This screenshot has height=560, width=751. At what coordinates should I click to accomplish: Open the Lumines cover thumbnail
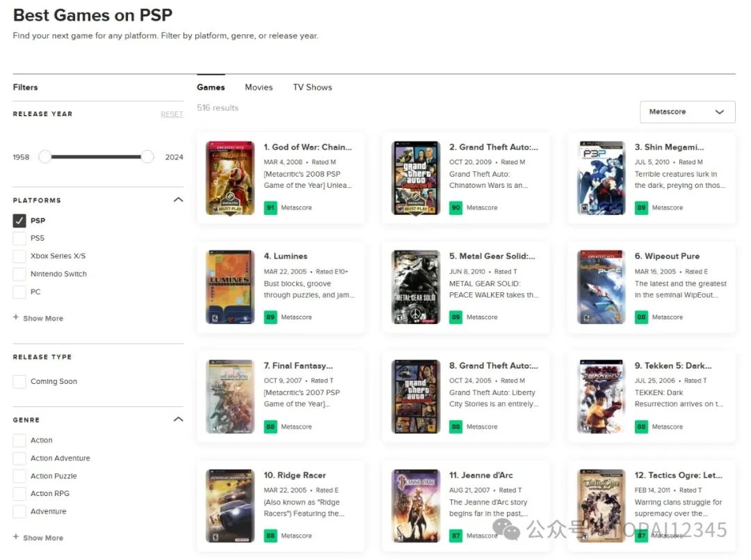point(230,287)
